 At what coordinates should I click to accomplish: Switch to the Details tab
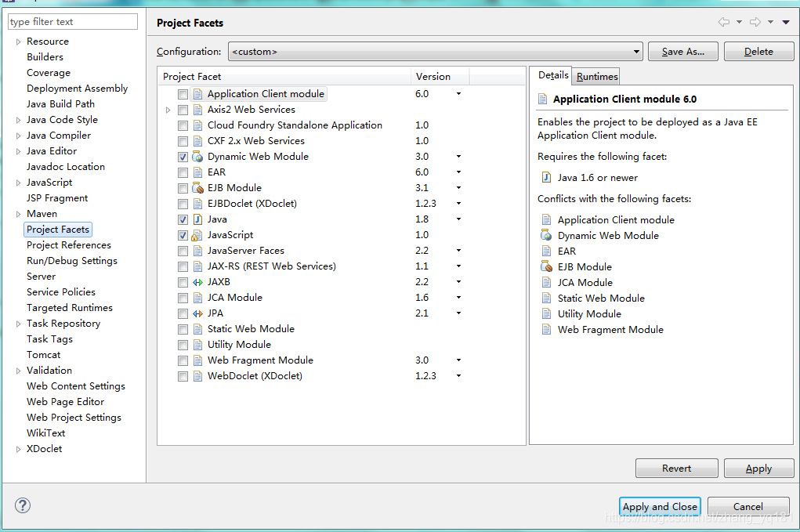(553, 75)
